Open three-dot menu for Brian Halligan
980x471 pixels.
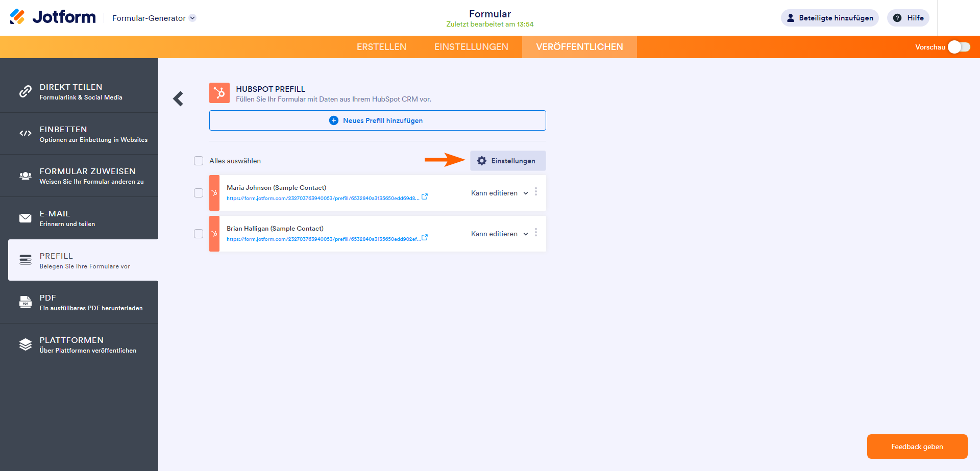(536, 232)
